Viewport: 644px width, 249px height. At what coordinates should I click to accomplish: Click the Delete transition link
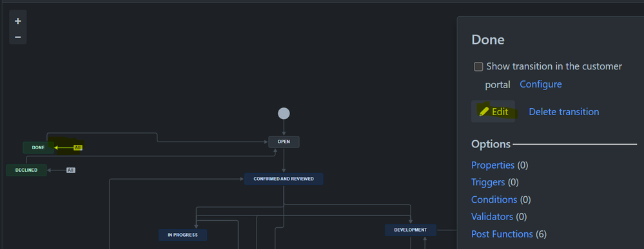(563, 111)
